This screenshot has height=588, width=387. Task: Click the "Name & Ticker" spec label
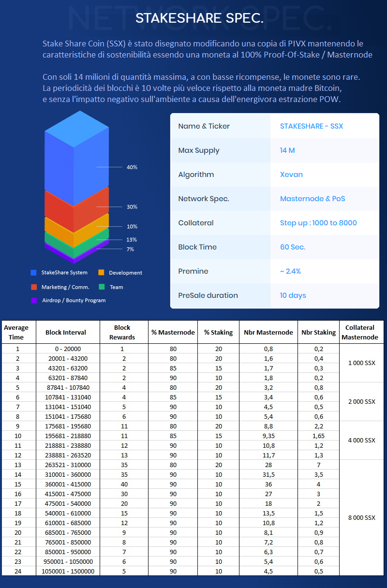(204, 126)
